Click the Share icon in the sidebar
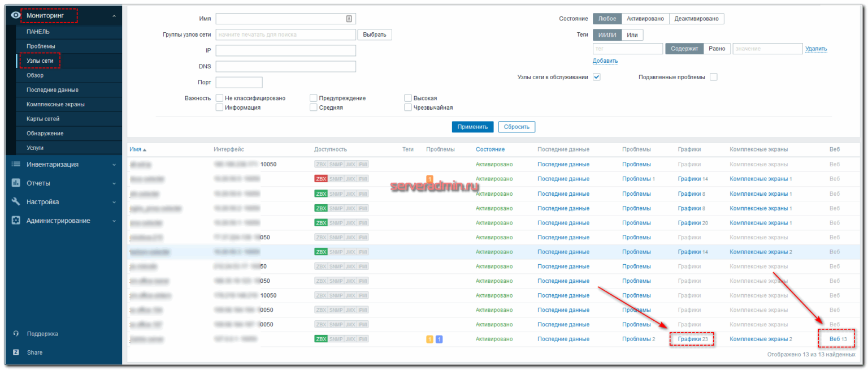The image size is (868, 370). coord(15,352)
